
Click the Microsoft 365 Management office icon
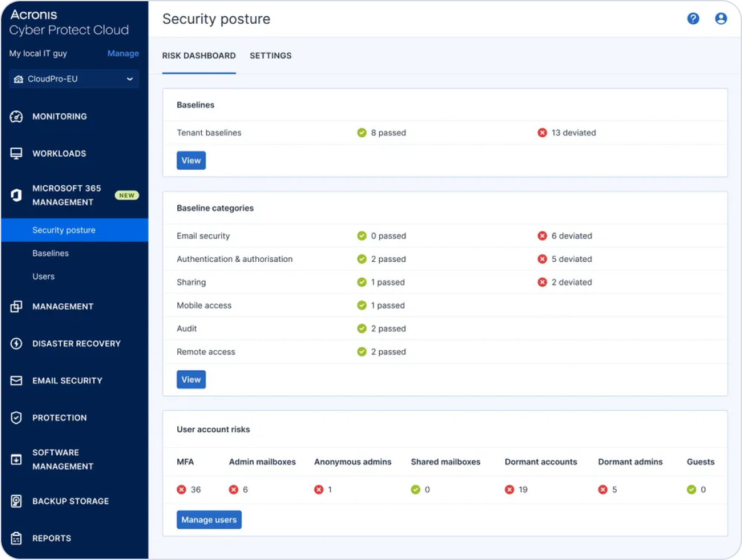point(17,195)
